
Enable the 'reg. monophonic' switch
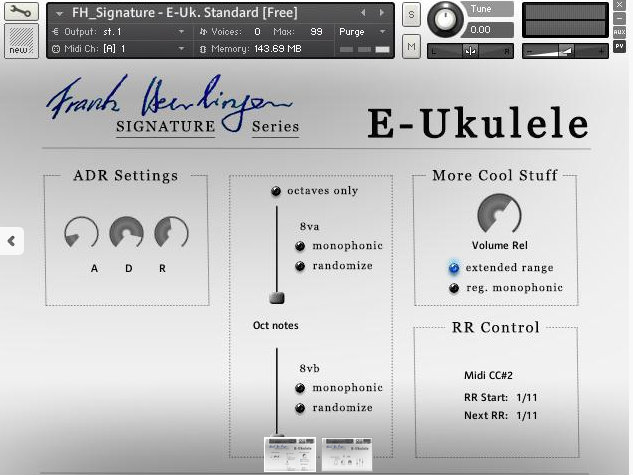click(x=454, y=288)
